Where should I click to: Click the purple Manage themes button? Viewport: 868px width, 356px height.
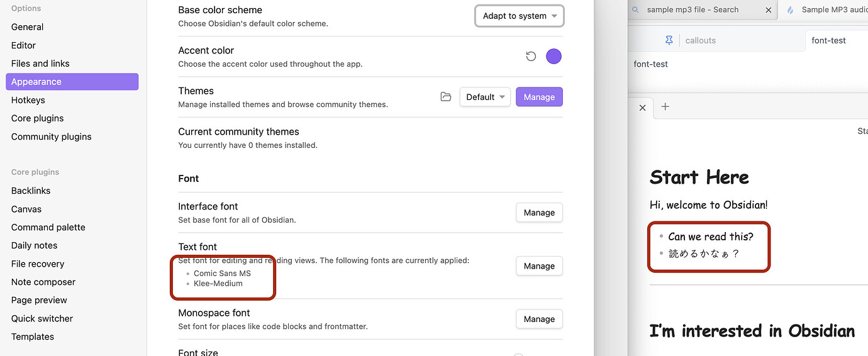coord(539,97)
